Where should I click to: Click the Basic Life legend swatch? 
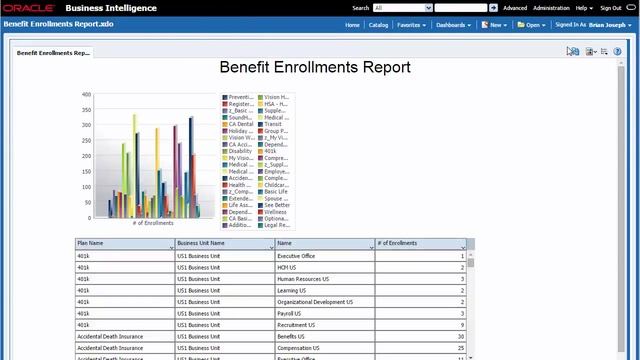pos(260,192)
